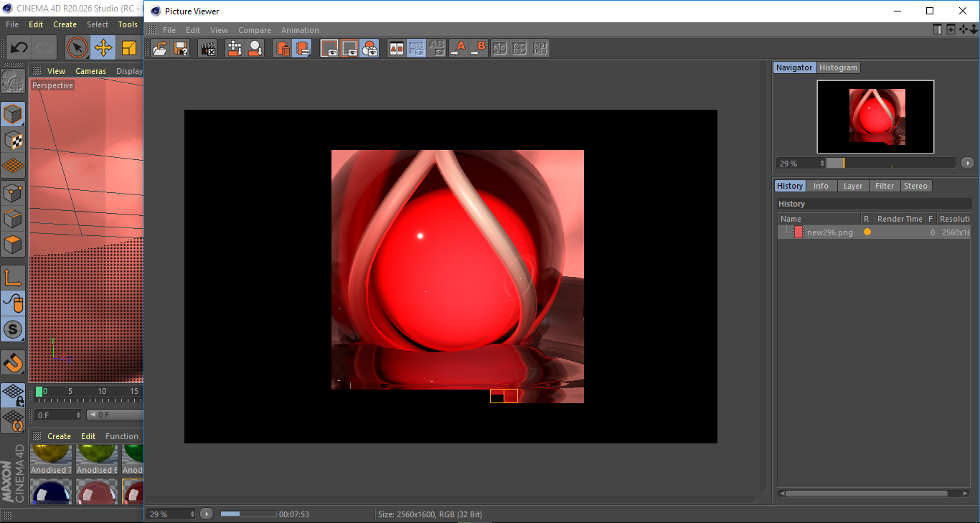This screenshot has width=980, height=523.
Task: Select Points mode icon
Action: [12, 192]
